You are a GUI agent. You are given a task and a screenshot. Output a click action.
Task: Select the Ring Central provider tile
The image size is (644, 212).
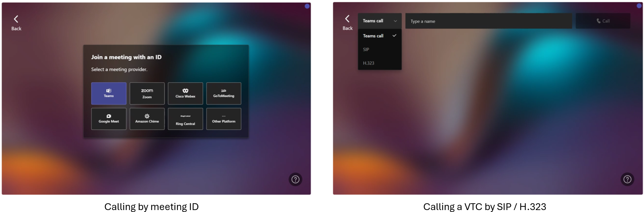[185, 119]
